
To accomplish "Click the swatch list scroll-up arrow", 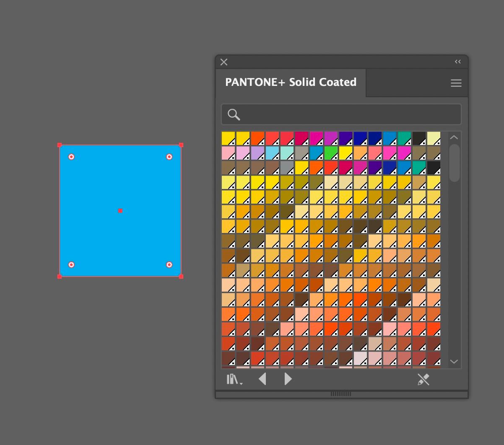I will coord(454,137).
